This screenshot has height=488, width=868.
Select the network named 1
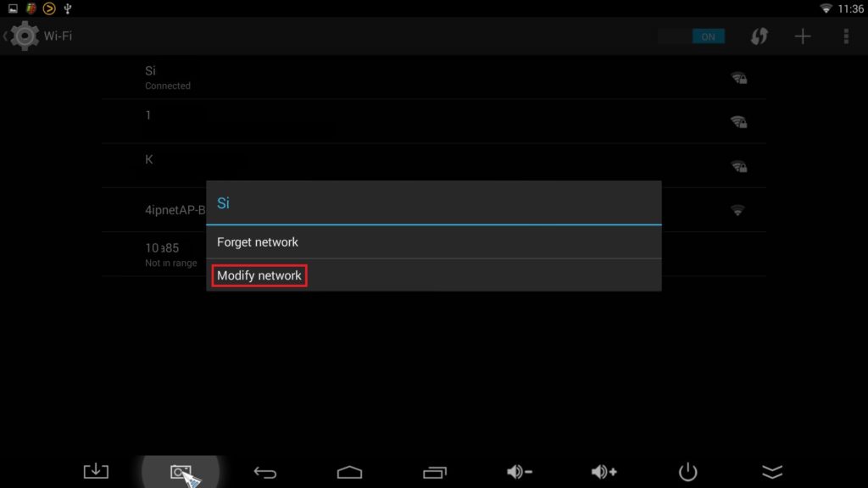click(x=433, y=122)
